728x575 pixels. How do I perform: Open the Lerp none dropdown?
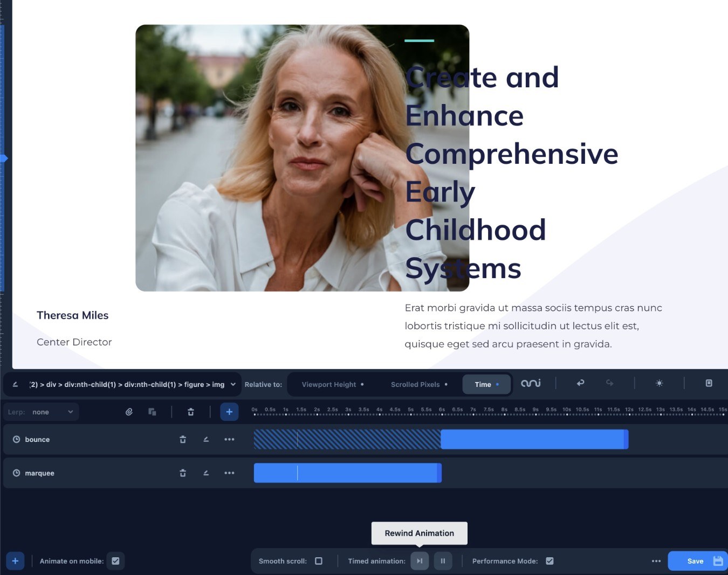pos(41,412)
